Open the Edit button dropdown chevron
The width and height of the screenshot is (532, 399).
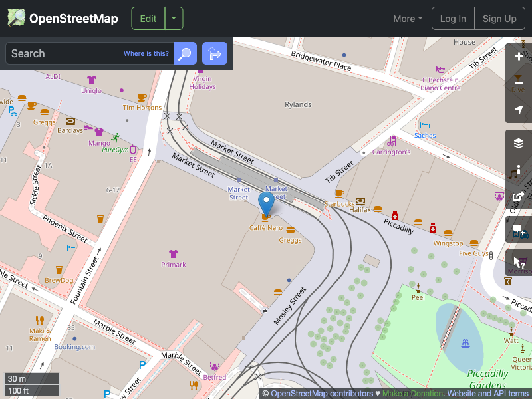point(174,18)
